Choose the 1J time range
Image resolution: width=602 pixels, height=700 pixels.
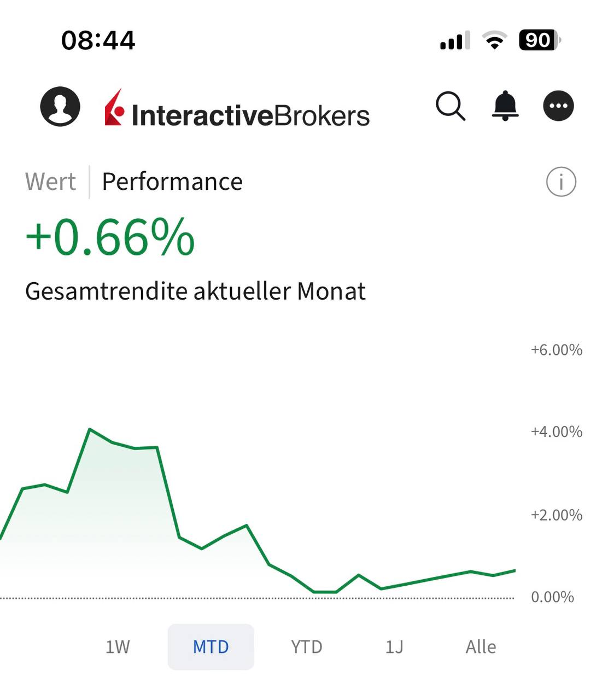[394, 647]
